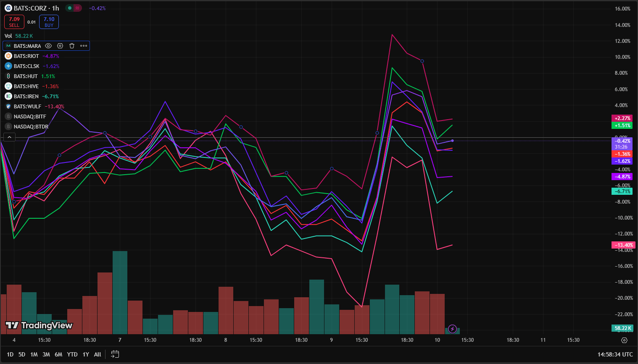This screenshot has width=638, height=364.
Task: Hide the BATS:MARA series with the eye icon
Action: [48, 46]
